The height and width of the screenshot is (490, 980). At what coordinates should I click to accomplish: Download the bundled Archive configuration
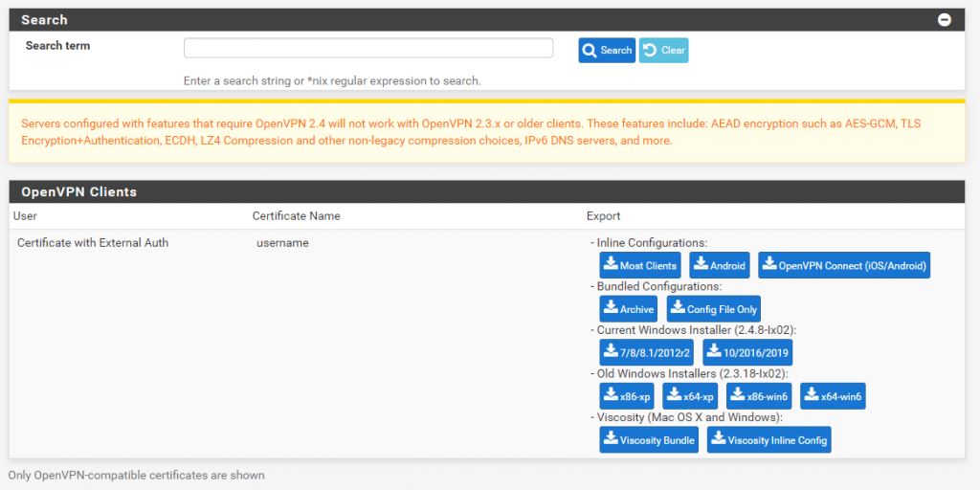pos(628,309)
